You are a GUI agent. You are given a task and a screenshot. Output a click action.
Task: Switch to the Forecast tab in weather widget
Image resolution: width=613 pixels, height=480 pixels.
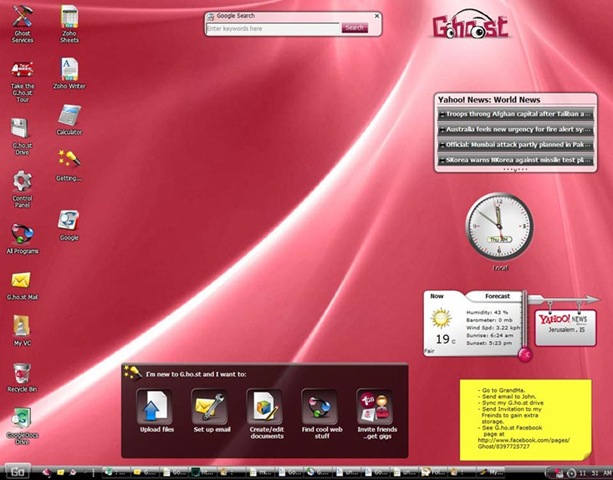coord(497,296)
